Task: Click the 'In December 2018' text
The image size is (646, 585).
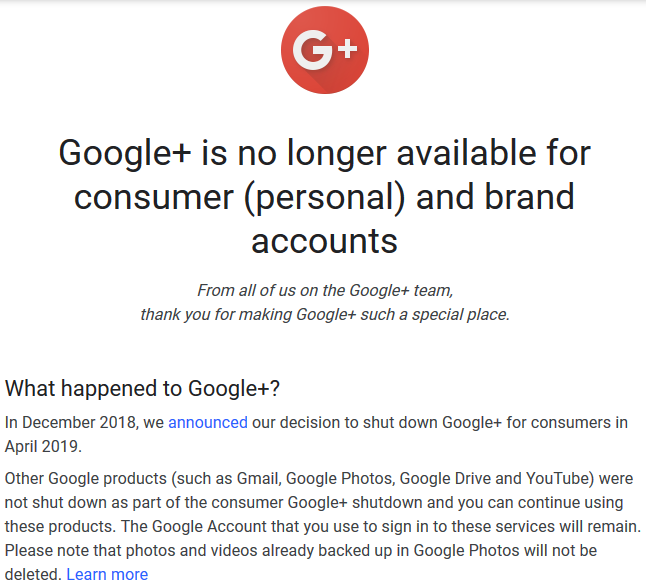Action: 70,423
